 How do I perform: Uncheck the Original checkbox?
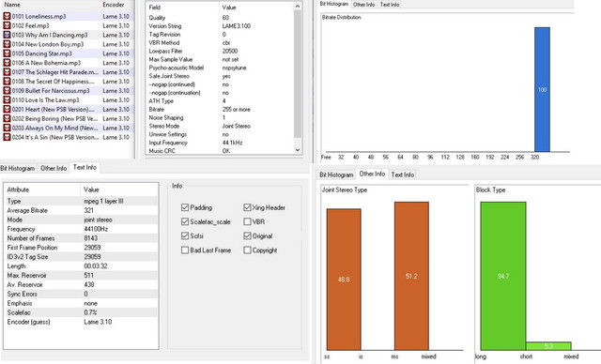(247, 235)
